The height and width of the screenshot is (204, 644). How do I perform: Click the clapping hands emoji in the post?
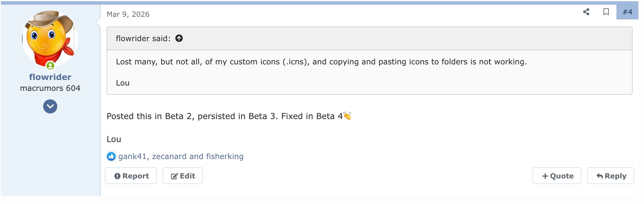pos(347,116)
